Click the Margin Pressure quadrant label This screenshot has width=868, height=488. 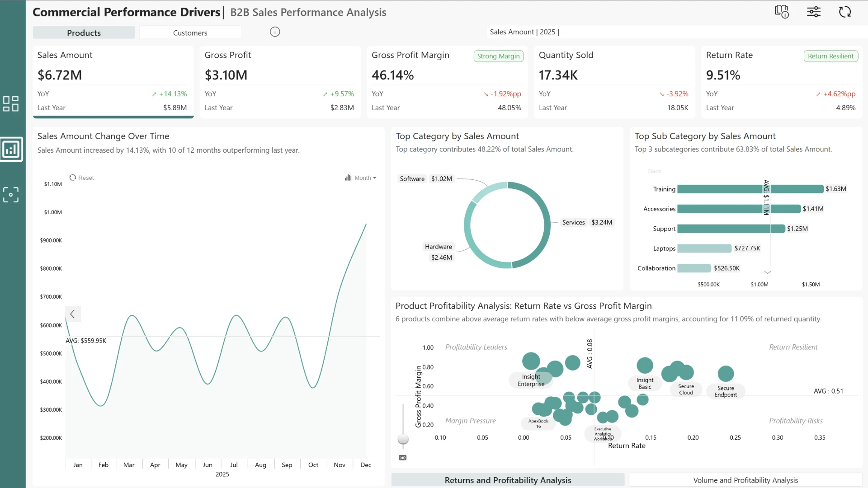(470, 421)
